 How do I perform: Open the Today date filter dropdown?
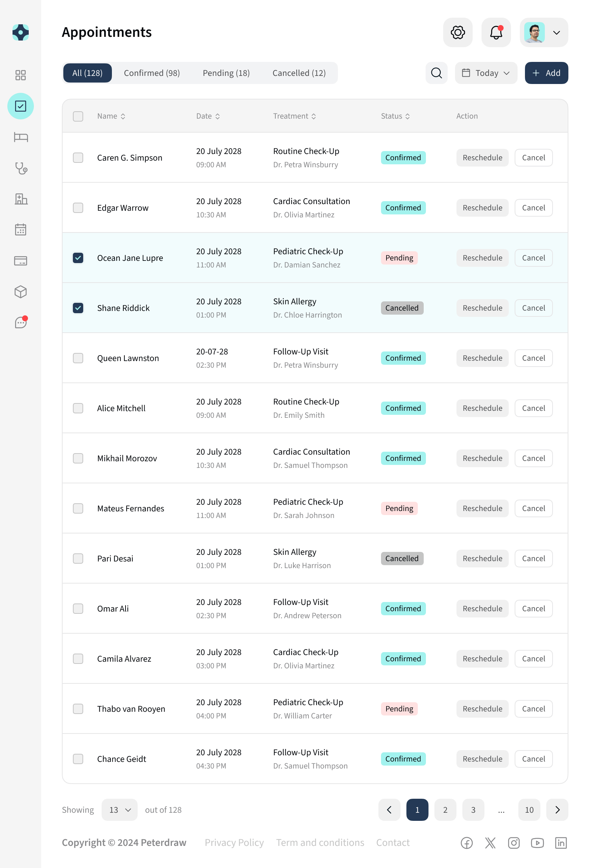(x=486, y=73)
